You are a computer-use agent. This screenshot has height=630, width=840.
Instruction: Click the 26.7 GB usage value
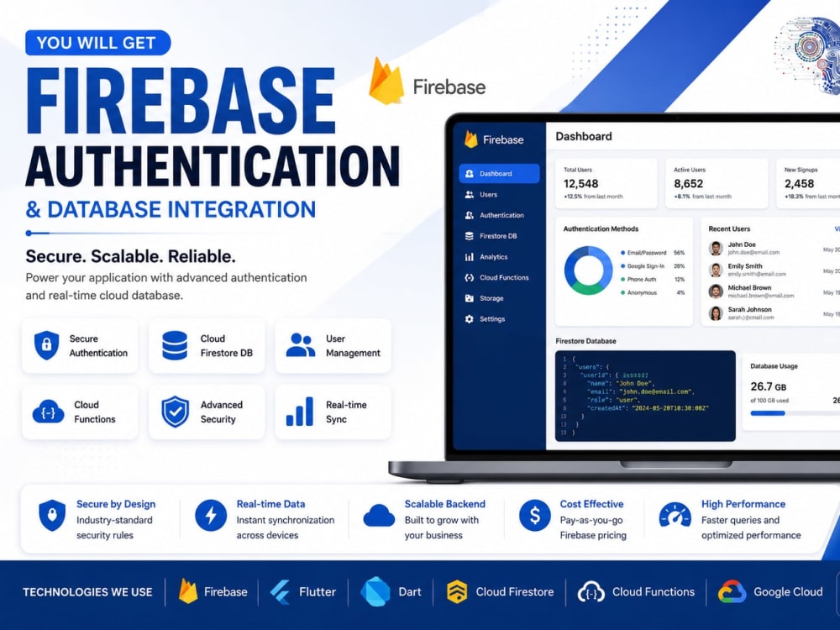point(769,386)
